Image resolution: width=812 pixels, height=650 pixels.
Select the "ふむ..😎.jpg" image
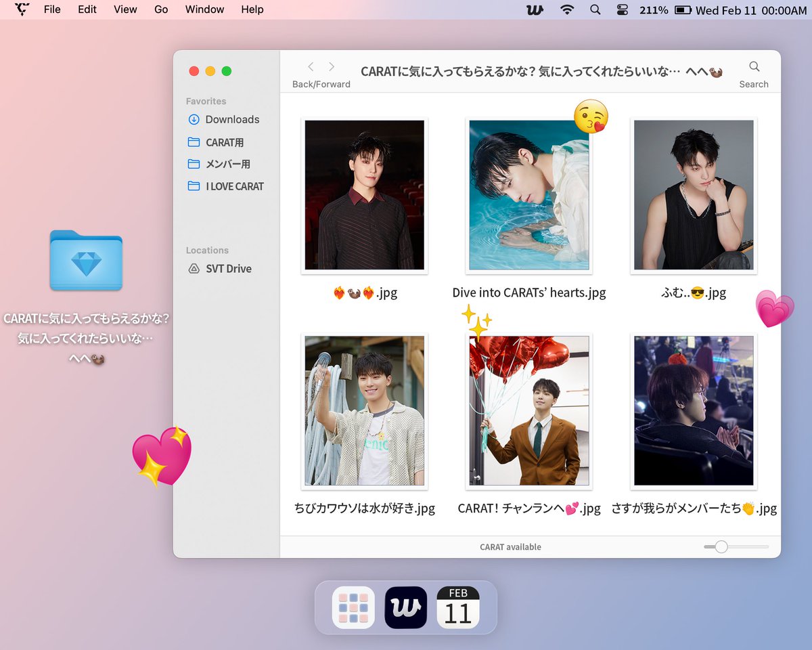pyautogui.click(x=693, y=195)
